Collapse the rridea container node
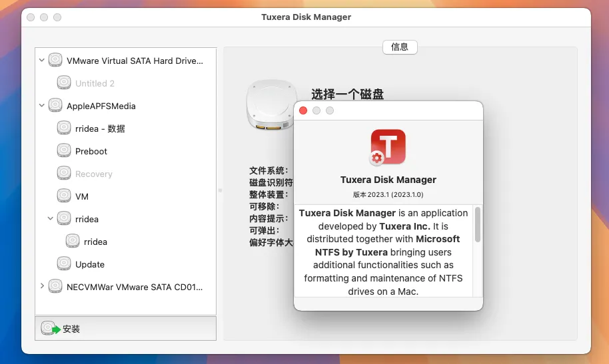609x364 pixels. pyautogui.click(x=51, y=219)
